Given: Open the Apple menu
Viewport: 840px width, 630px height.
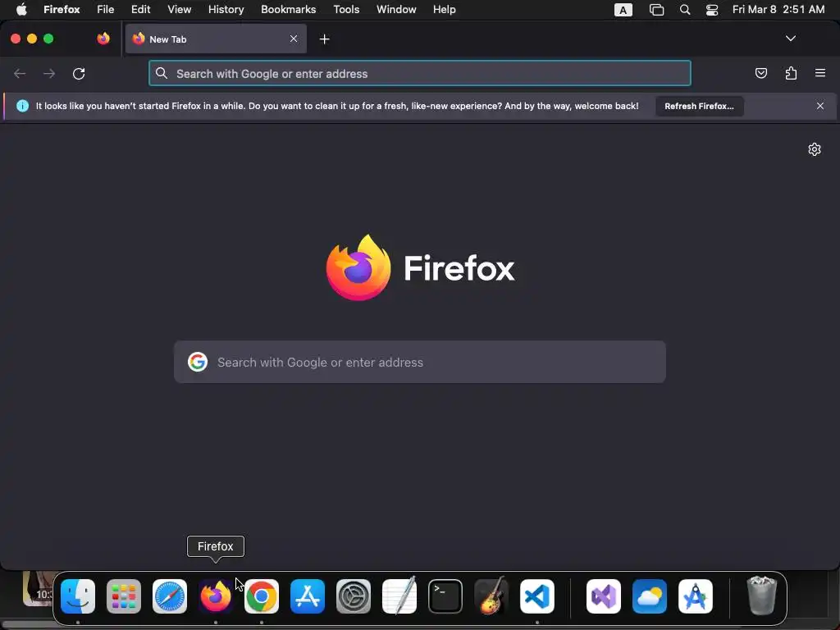Looking at the screenshot, I should [21, 10].
